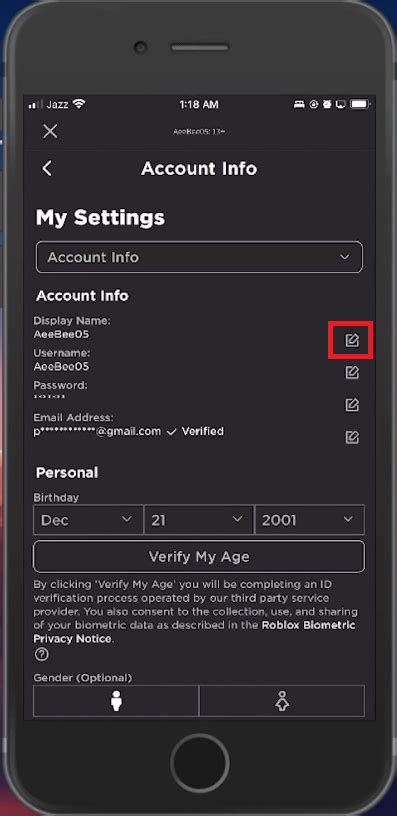
Task: Select the female gender option
Action: point(282,700)
